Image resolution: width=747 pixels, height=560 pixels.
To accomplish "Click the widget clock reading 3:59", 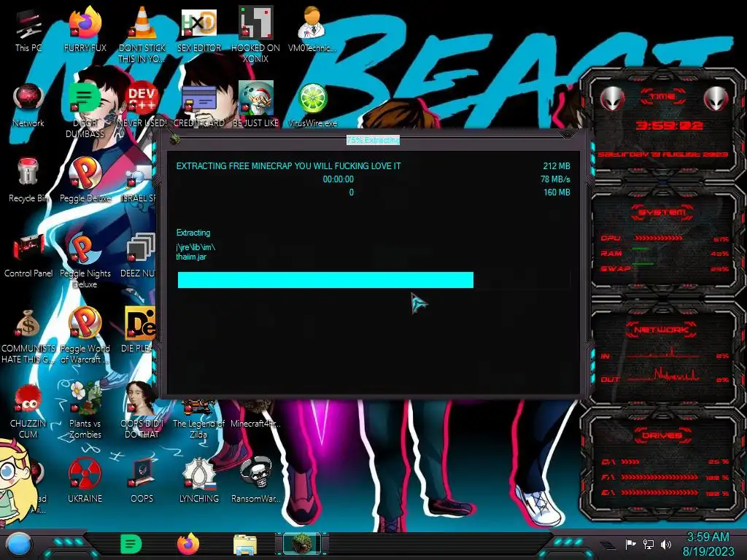I will tap(669, 125).
